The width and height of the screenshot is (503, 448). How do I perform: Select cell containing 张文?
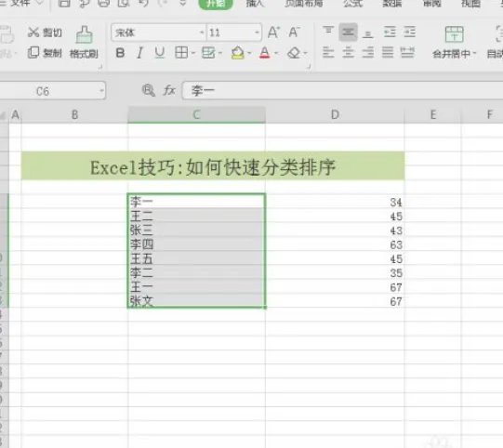tap(197, 300)
